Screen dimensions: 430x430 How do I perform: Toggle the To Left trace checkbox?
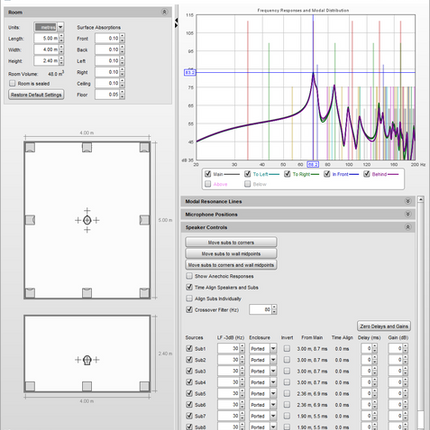point(247,174)
